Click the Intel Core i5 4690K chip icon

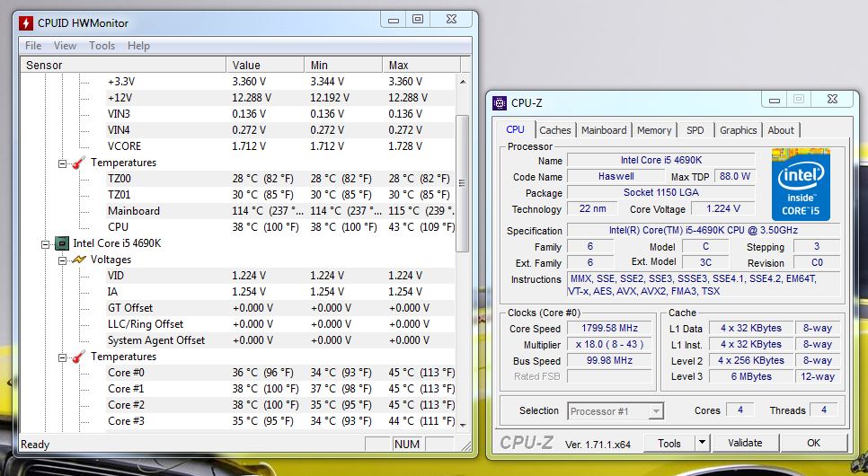pyautogui.click(x=61, y=243)
